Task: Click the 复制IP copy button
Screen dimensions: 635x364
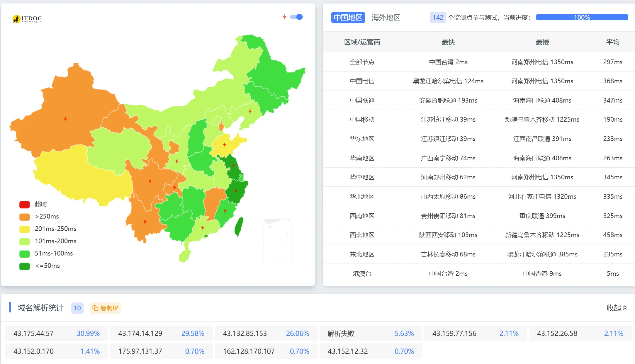Action: pos(105,308)
